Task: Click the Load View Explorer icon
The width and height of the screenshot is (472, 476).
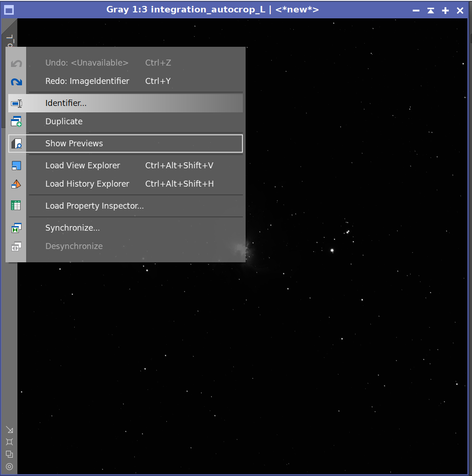Action: coord(16,166)
